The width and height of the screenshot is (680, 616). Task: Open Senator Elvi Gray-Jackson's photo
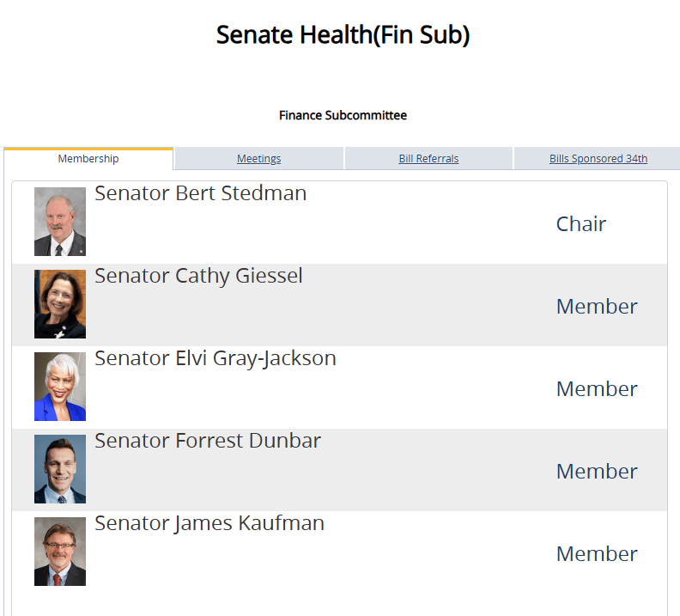tap(60, 387)
